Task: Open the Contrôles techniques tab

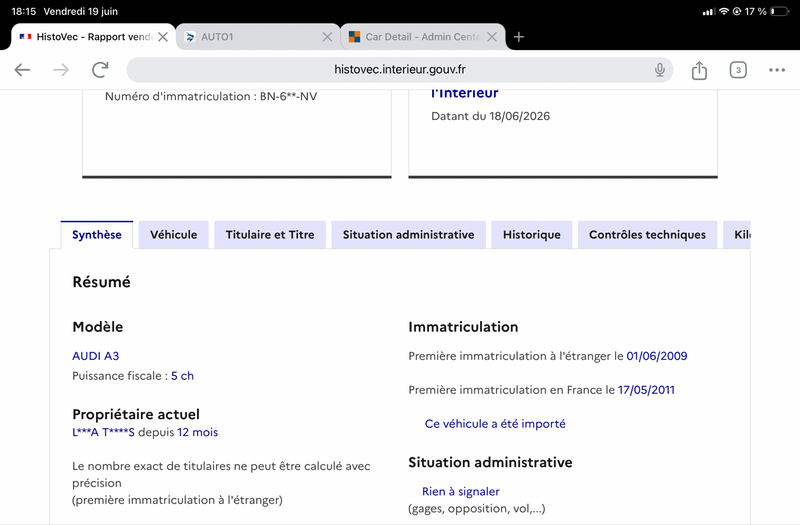Action: [x=647, y=235]
